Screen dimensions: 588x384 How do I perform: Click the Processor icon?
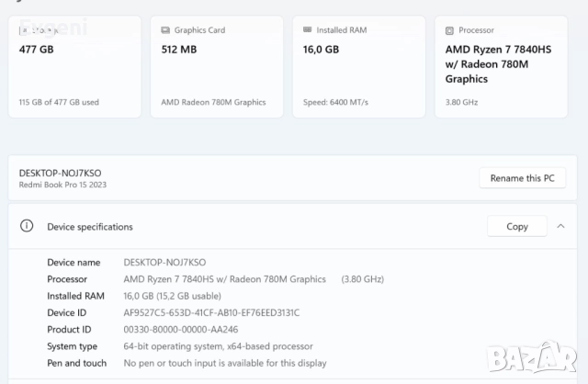tap(449, 30)
